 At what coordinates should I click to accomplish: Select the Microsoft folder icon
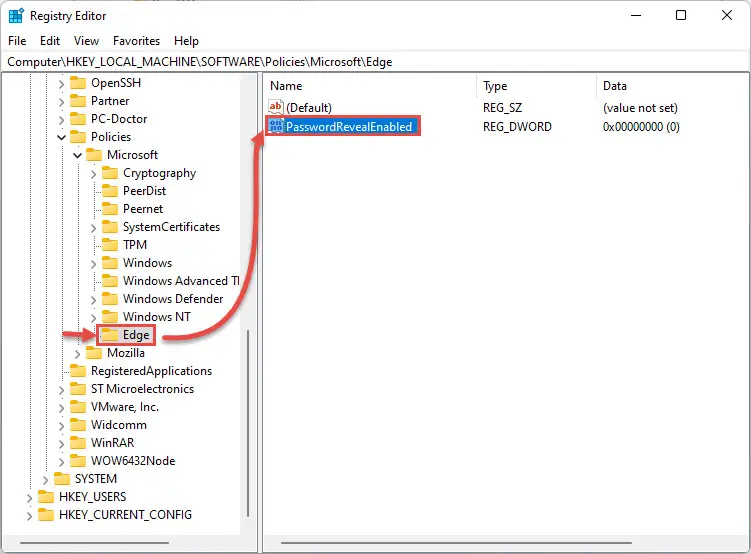[x=93, y=155]
